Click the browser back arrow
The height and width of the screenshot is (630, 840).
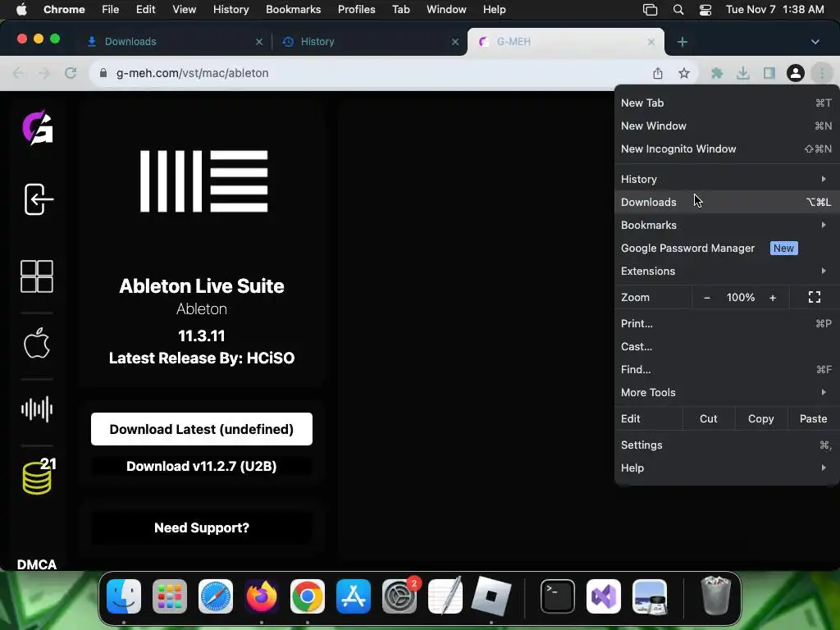coord(18,73)
